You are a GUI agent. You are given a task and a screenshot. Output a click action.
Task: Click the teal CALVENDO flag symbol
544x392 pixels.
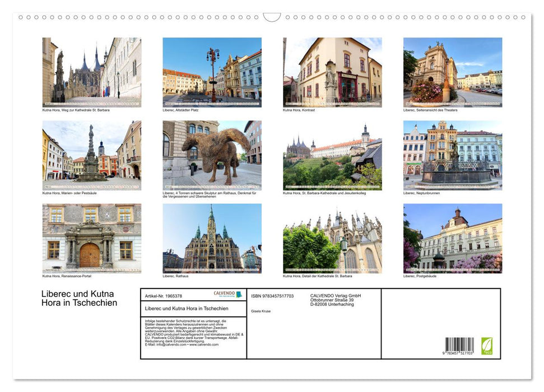238,295
